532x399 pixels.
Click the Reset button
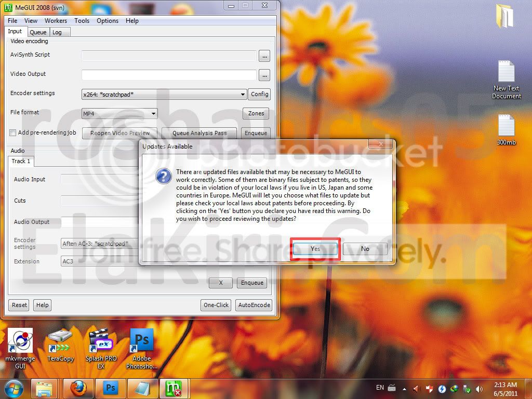click(19, 305)
